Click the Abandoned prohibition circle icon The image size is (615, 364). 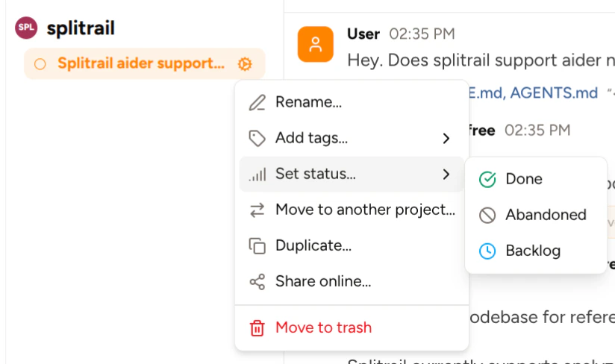coord(487,216)
